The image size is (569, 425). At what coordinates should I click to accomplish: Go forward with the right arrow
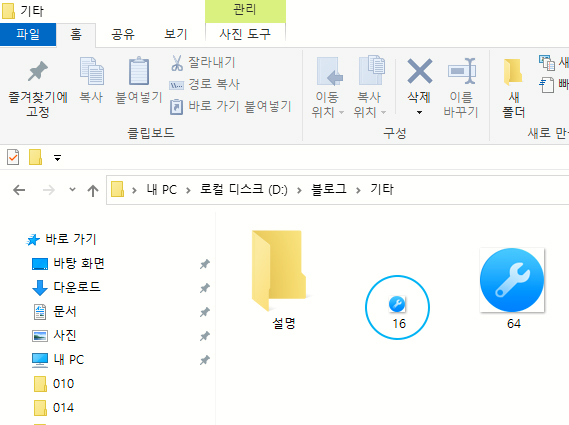[x=49, y=190]
